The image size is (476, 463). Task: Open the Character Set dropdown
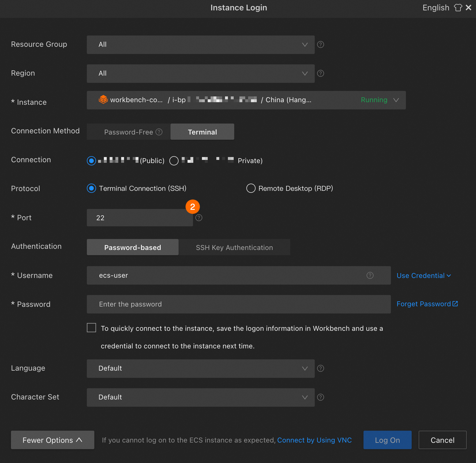pyautogui.click(x=200, y=397)
